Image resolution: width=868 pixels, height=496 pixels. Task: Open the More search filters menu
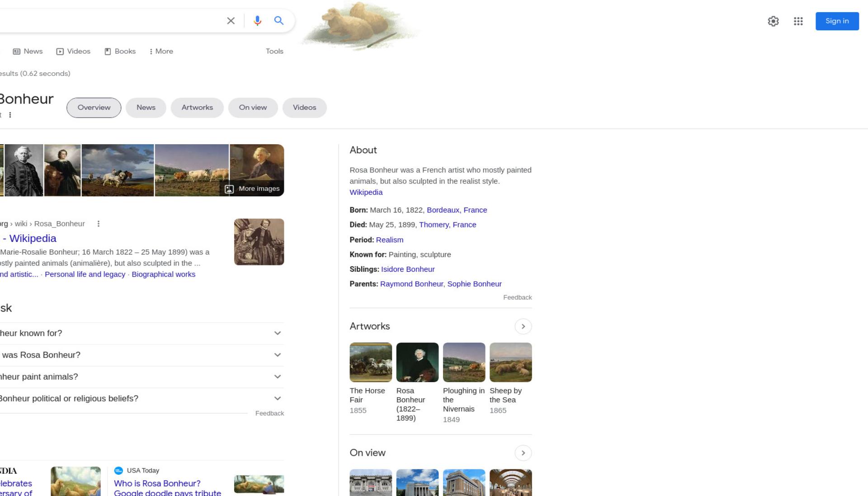point(161,52)
